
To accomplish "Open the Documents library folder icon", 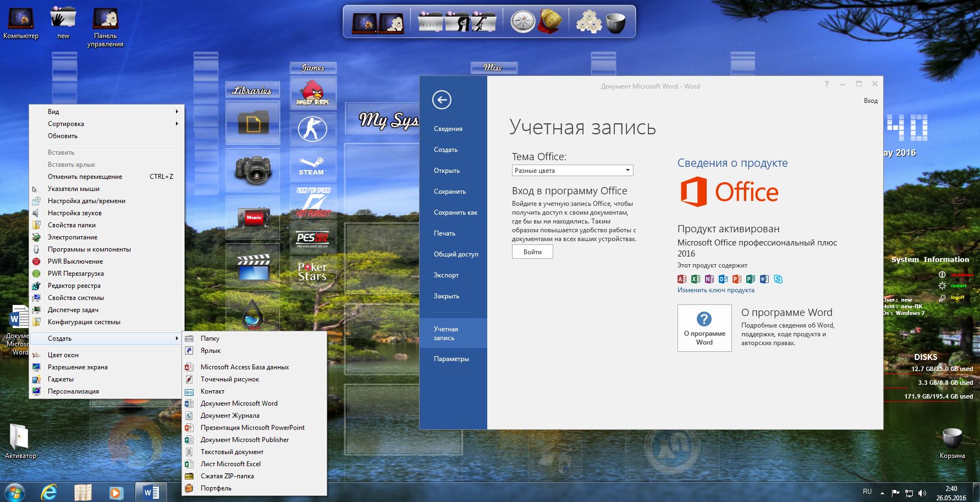I will point(252,122).
